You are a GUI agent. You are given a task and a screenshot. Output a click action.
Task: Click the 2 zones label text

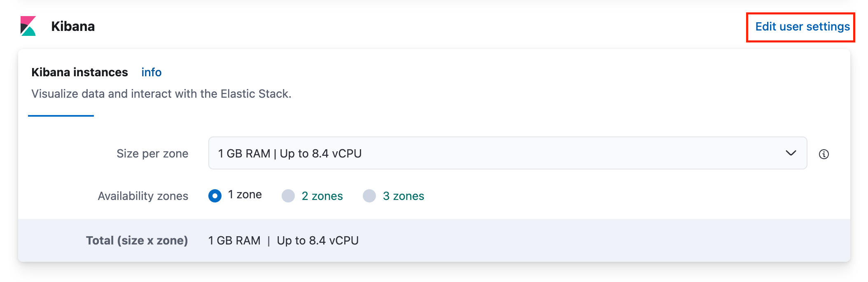click(322, 196)
